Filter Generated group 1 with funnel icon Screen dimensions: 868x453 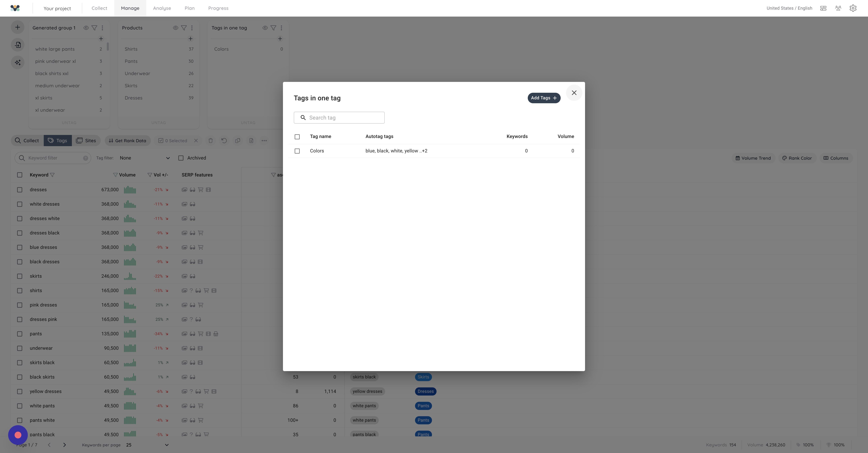point(94,28)
